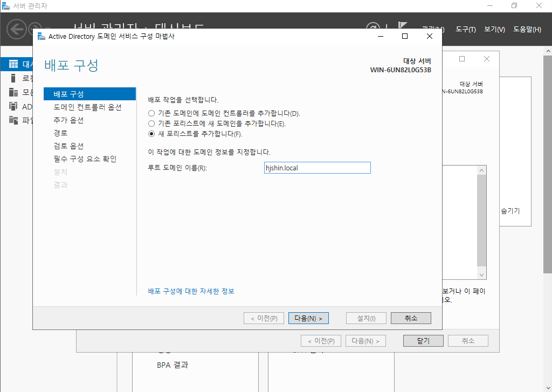Minimize the Server Manager window
The image size is (552, 392).
(x=490, y=5)
